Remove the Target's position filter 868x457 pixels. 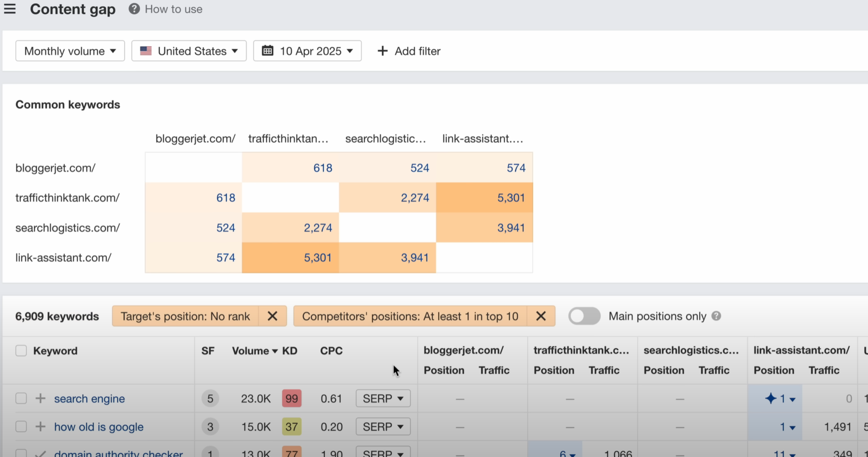tap(272, 316)
